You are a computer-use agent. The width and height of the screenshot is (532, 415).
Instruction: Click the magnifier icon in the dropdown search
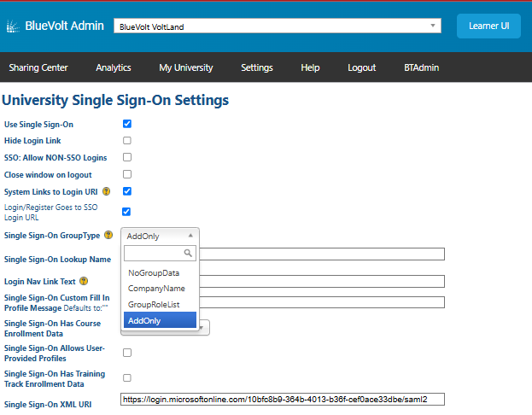click(188, 253)
